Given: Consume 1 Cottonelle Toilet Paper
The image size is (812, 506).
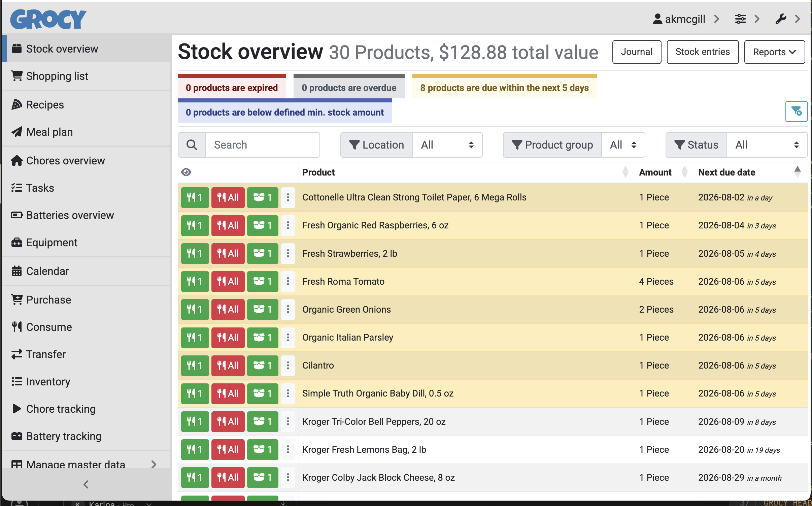Looking at the screenshot, I should 195,197.
